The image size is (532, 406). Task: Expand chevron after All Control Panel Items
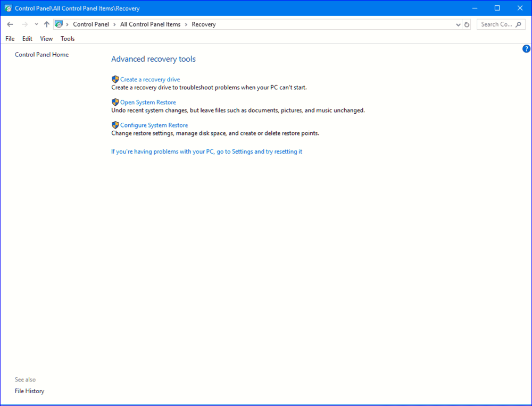(x=186, y=24)
